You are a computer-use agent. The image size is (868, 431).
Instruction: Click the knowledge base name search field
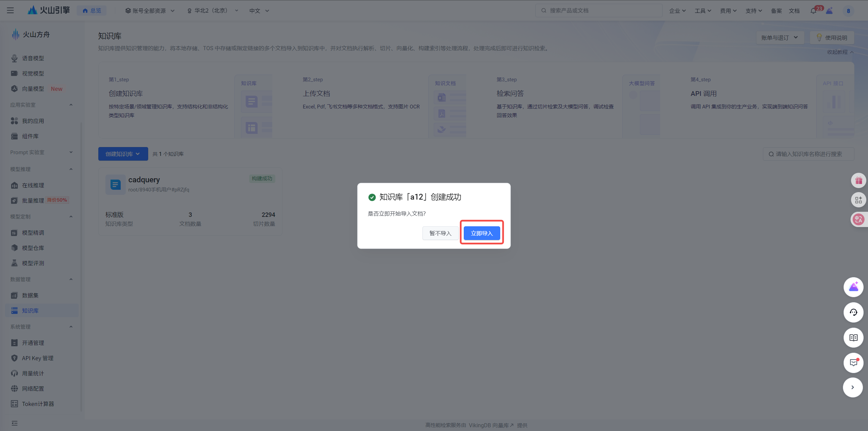[808, 154]
